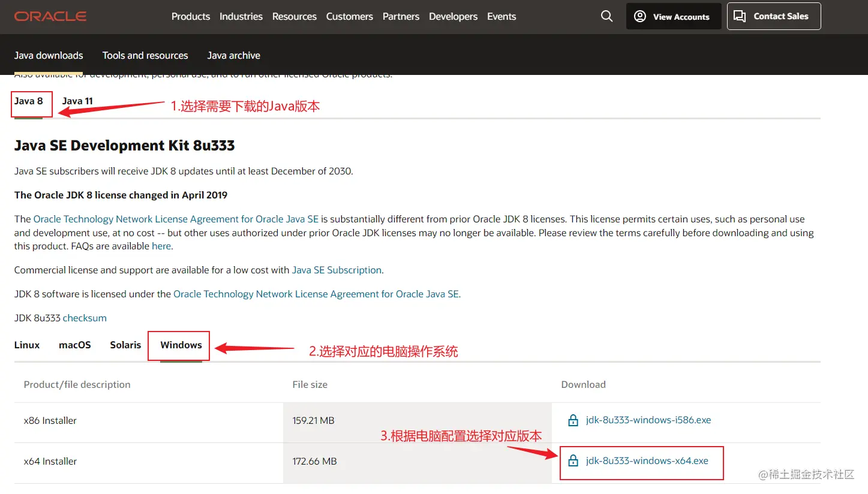
Task: Select the Linux platform tab
Action: pyautogui.click(x=27, y=345)
